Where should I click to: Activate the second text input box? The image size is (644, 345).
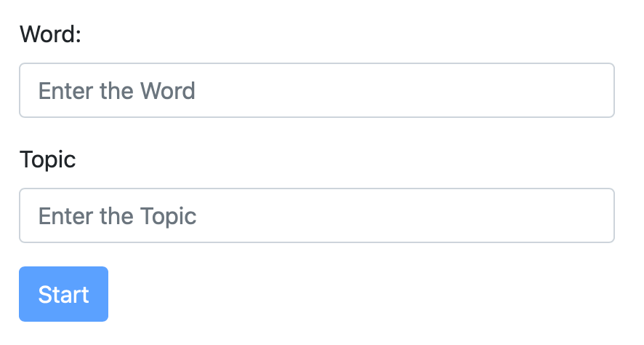pos(316,215)
